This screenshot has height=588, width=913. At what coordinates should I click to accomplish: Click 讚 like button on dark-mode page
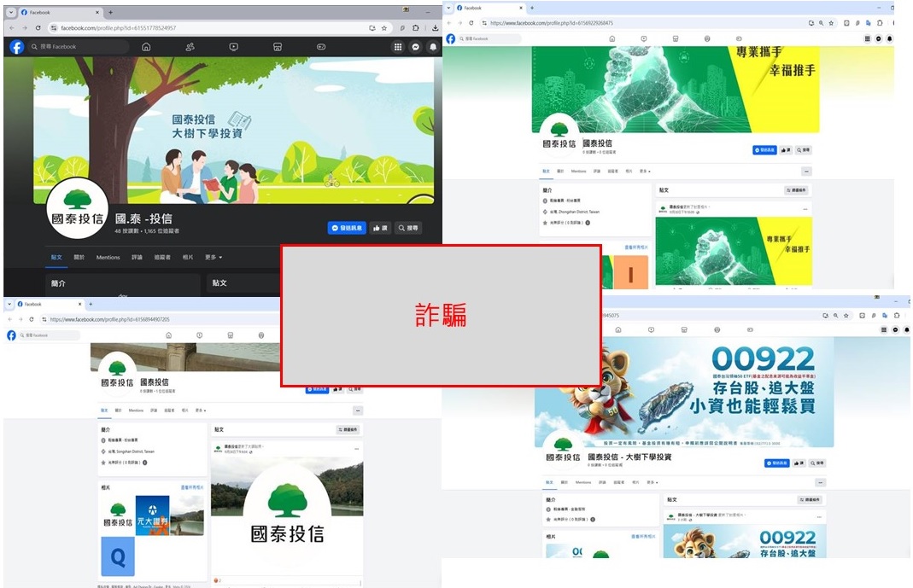pos(380,228)
